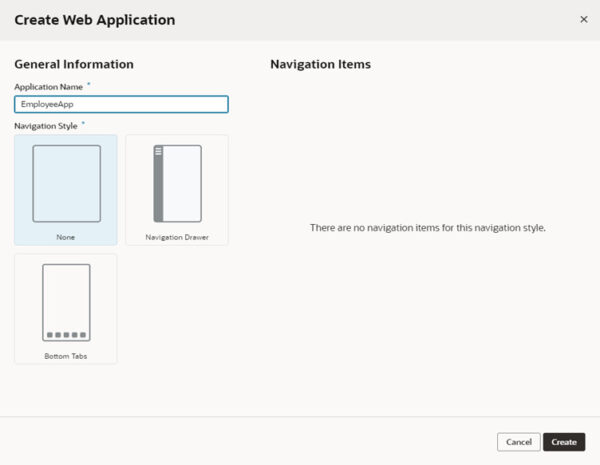Click the "Navigation Drawer" caption text

(177, 237)
